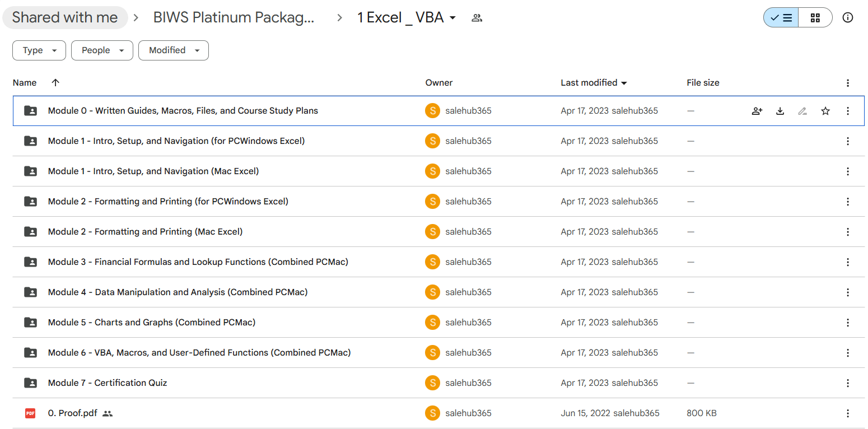Open more actions for Module 1 Mac row
Screen dimensions: 868x429
click(x=848, y=171)
